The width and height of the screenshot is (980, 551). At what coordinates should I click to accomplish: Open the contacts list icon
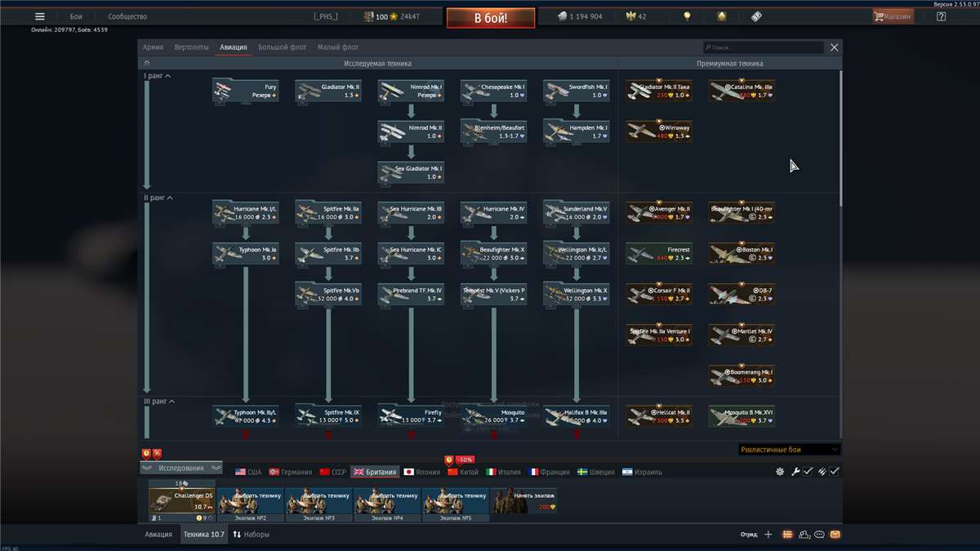click(x=804, y=535)
